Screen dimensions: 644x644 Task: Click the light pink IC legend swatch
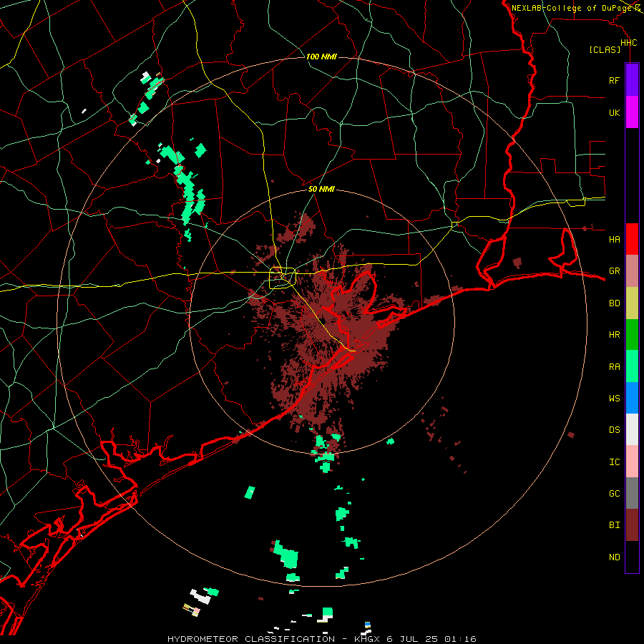[x=632, y=462]
